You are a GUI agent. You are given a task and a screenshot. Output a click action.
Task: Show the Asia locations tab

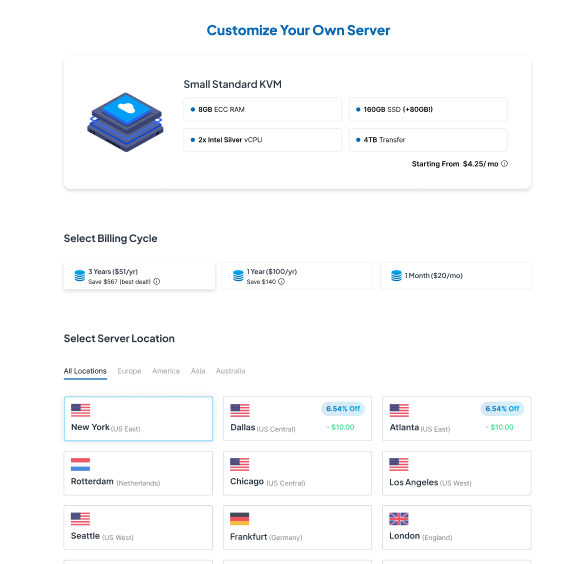pos(198,371)
